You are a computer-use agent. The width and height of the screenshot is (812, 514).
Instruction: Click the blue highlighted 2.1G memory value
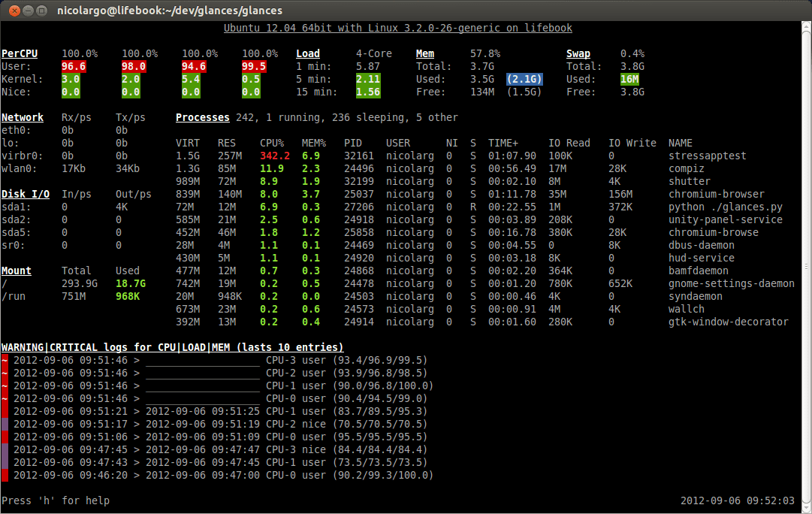tap(524, 79)
